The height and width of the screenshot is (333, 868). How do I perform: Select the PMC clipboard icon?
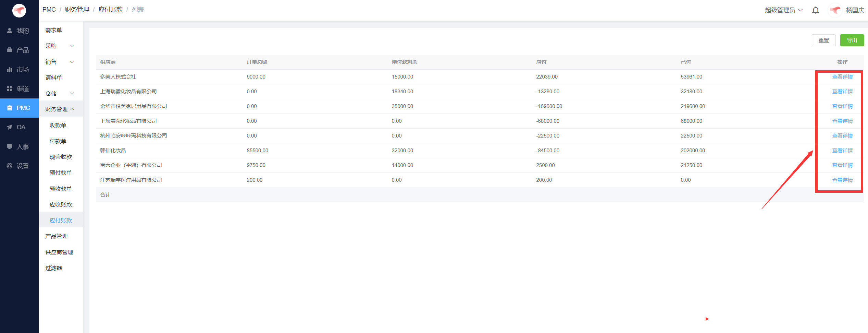10,108
